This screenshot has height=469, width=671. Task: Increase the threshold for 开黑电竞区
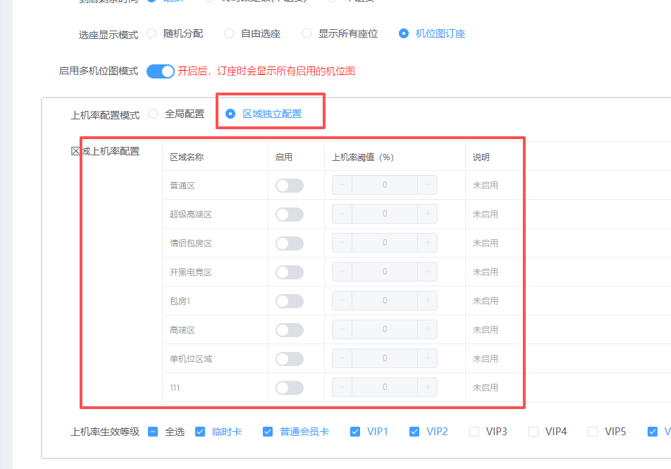[428, 271]
